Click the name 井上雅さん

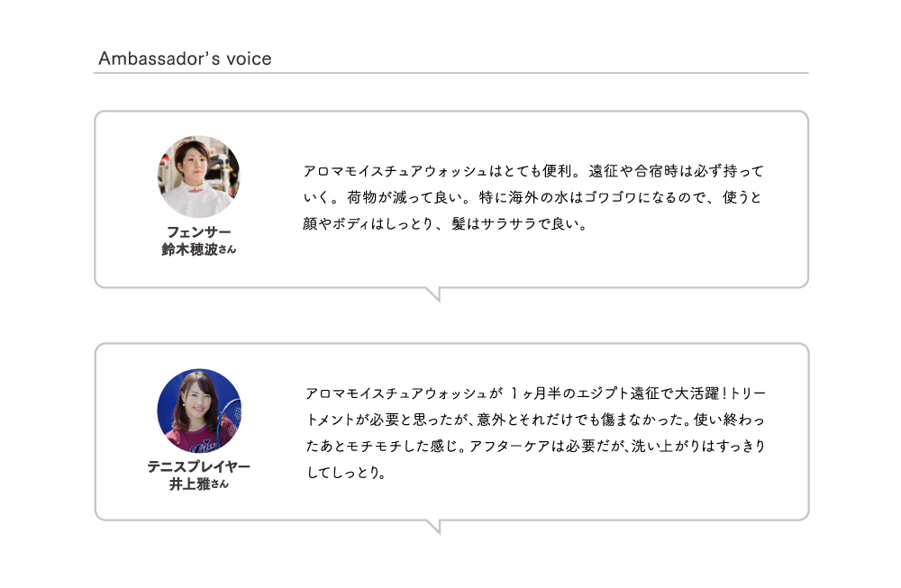click(x=199, y=484)
